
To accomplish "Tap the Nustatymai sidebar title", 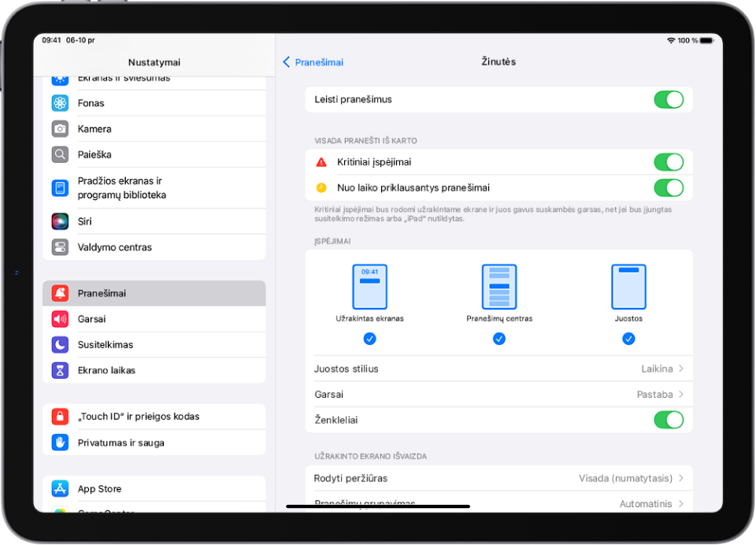I will pyautogui.click(x=154, y=62).
